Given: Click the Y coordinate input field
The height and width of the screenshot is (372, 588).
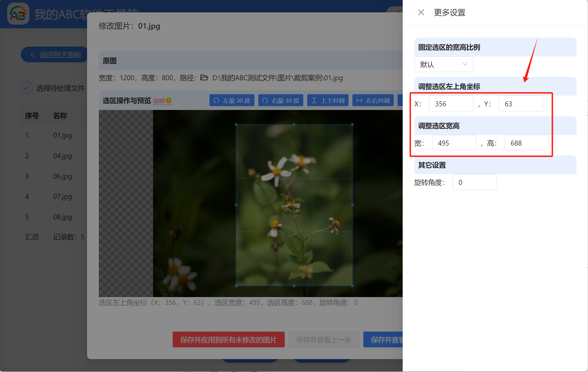Looking at the screenshot, I should point(521,104).
